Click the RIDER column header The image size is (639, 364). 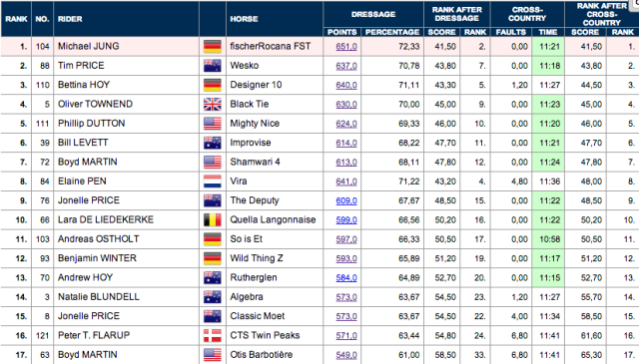click(70, 19)
